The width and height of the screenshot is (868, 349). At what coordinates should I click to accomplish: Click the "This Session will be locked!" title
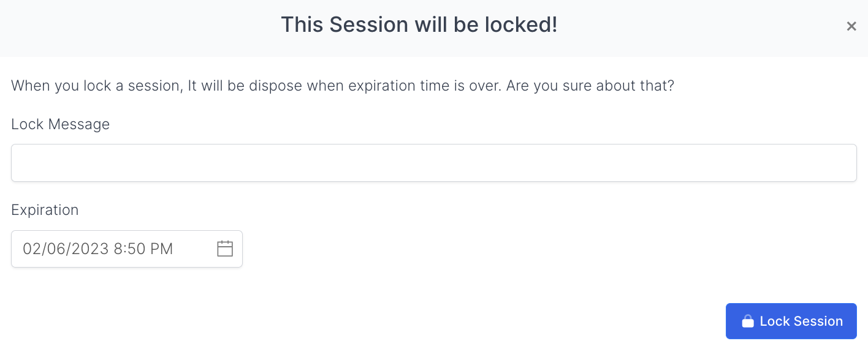click(419, 25)
